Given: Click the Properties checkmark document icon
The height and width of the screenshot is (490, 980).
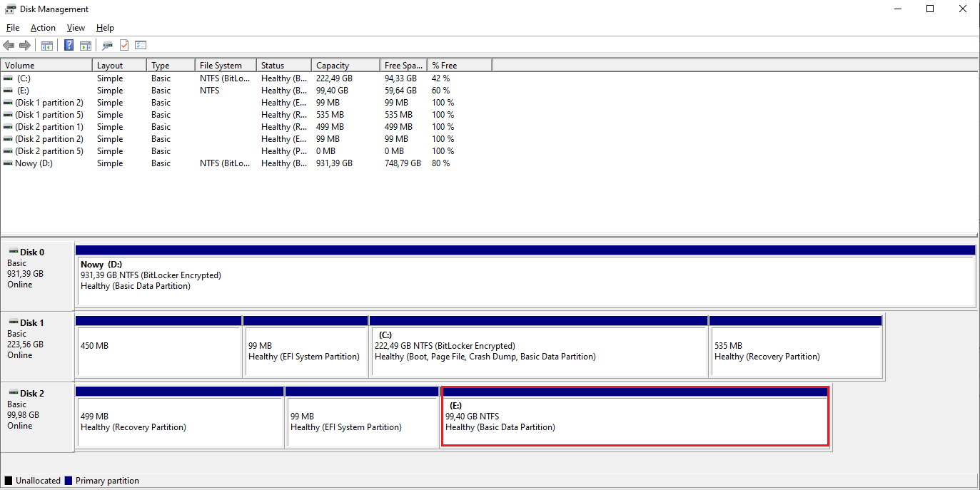Looking at the screenshot, I should pos(124,46).
